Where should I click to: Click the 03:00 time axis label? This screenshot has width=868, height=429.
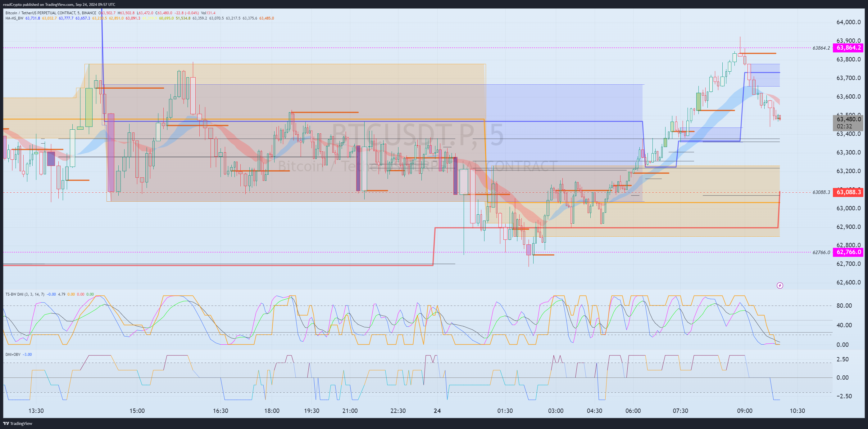click(556, 411)
